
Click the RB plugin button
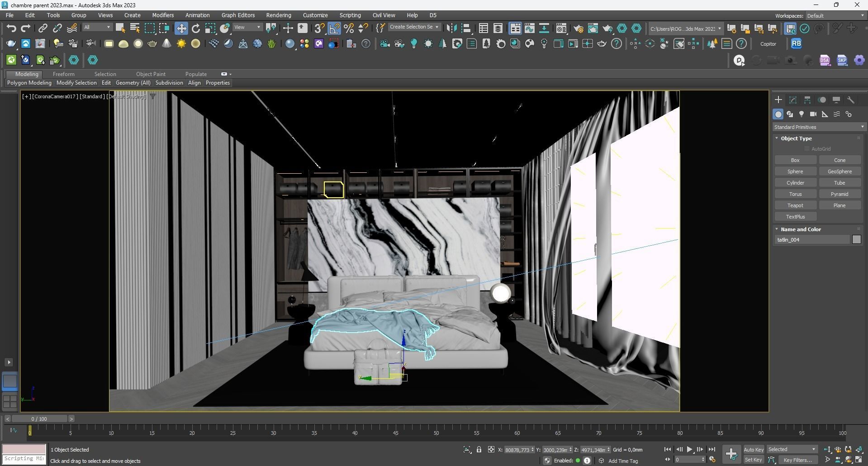coord(796,44)
